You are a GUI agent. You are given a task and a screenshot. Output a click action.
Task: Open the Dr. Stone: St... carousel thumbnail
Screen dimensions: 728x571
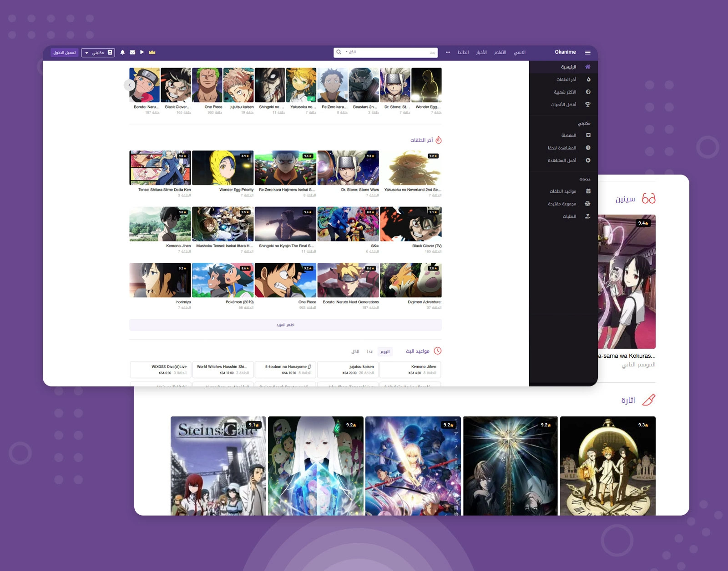pyautogui.click(x=395, y=85)
